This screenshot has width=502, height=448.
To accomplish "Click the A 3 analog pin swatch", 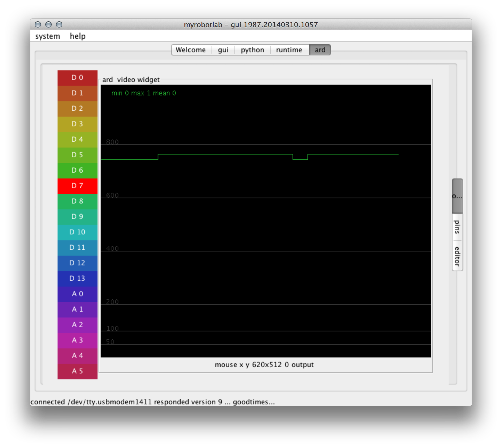I will 77,340.
